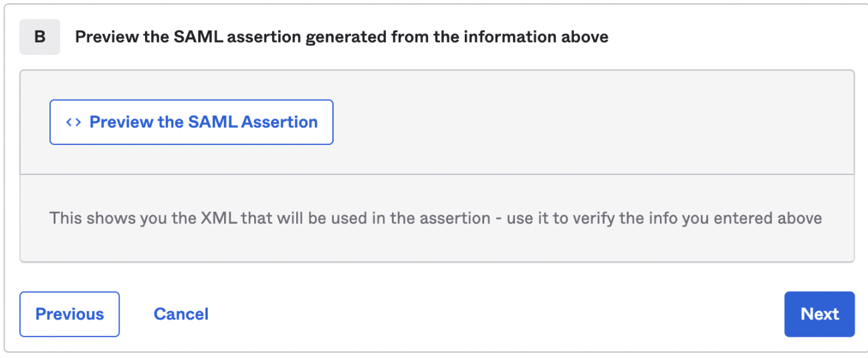Click the words "generated from the information above"
The height and width of the screenshot is (358, 868).
(x=456, y=37)
